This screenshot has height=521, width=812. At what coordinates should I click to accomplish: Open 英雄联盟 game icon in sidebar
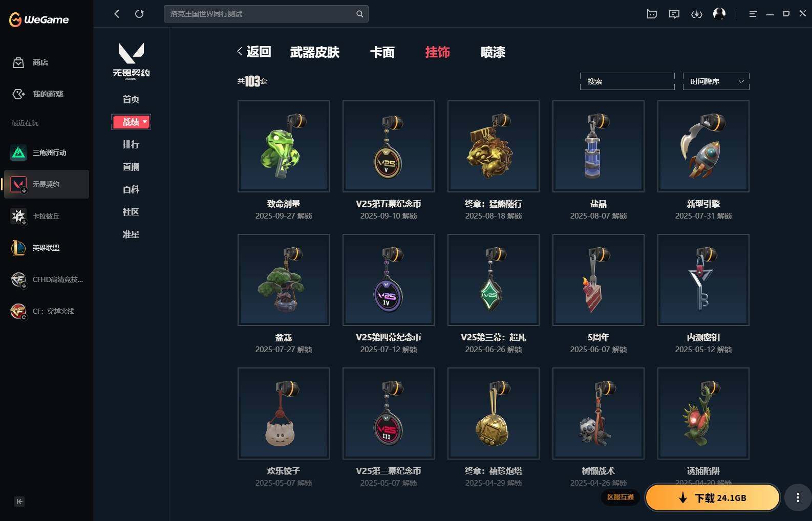tap(18, 248)
